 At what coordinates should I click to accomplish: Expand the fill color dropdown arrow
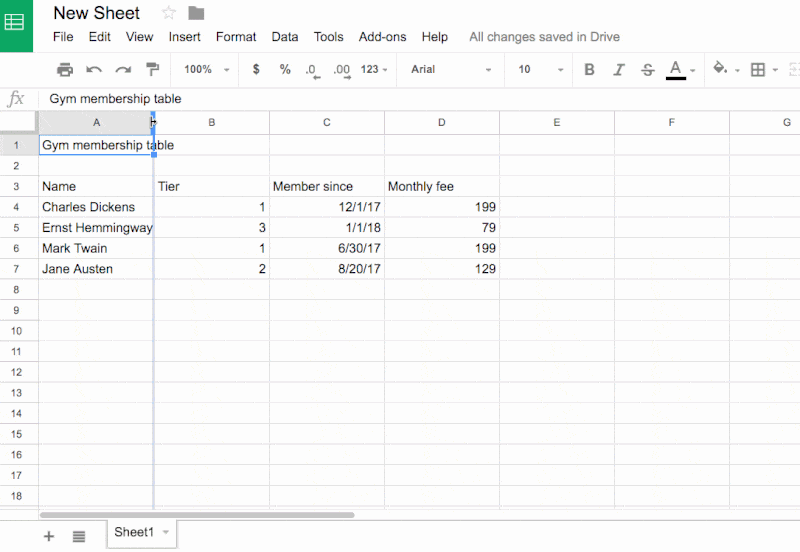[x=737, y=70]
